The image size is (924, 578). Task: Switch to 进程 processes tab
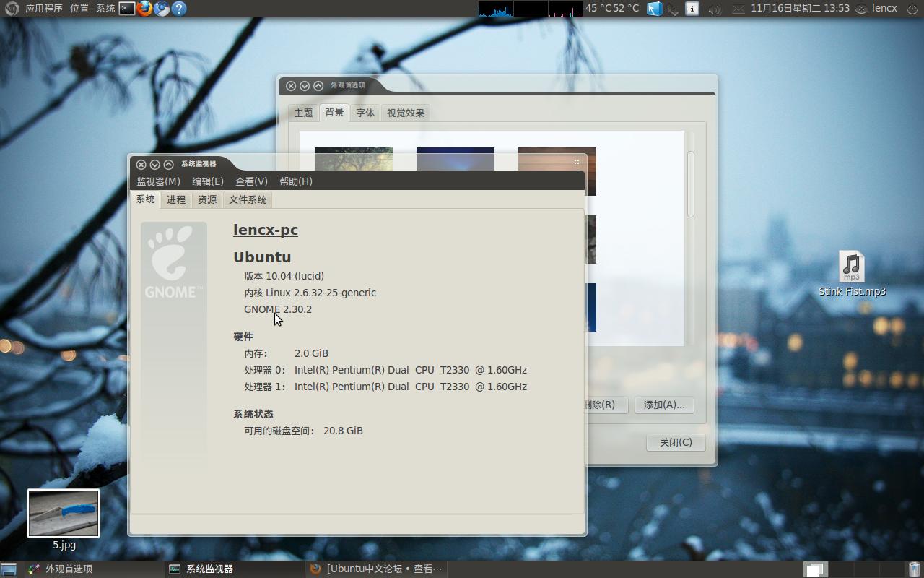tap(176, 200)
